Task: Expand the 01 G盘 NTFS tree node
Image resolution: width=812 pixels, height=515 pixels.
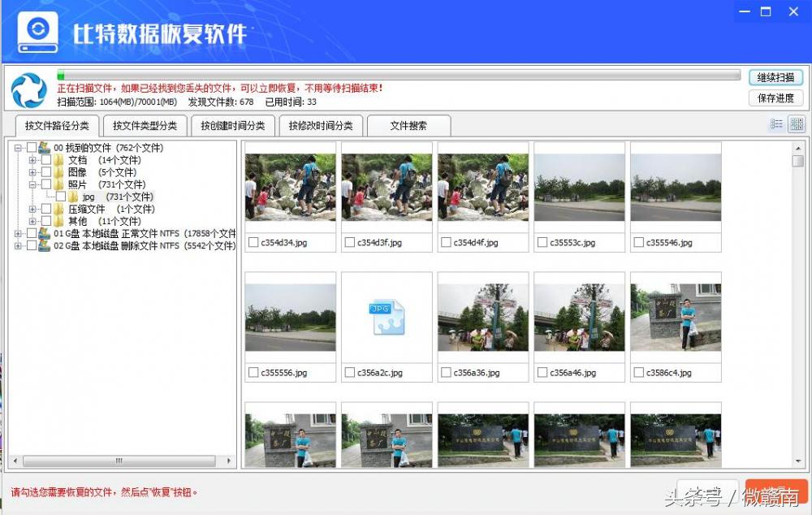Action: (17, 234)
